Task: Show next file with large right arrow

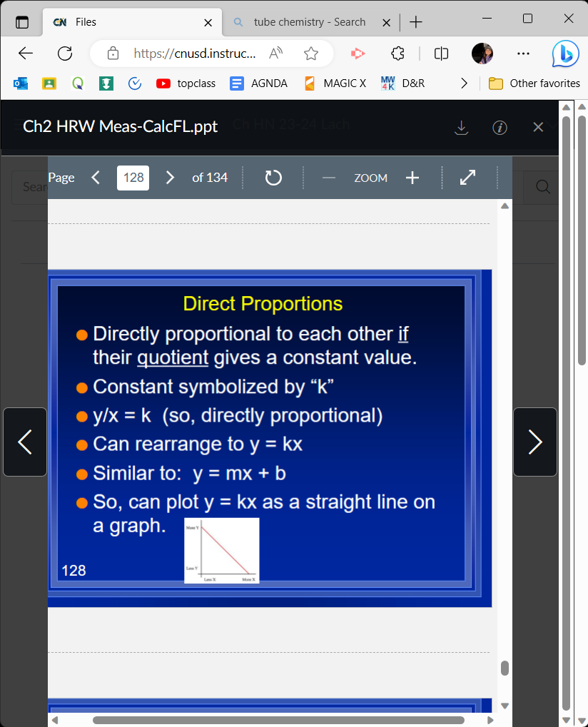Action: (535, 442)
